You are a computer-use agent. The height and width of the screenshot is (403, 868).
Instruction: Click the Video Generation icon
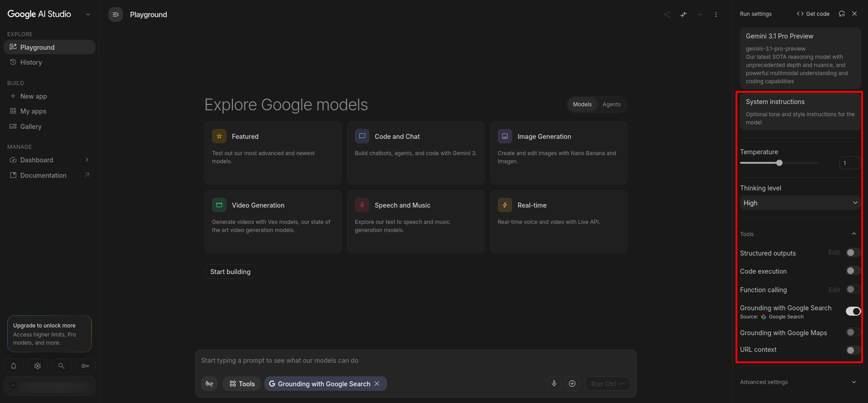click(x=219, y=205)
